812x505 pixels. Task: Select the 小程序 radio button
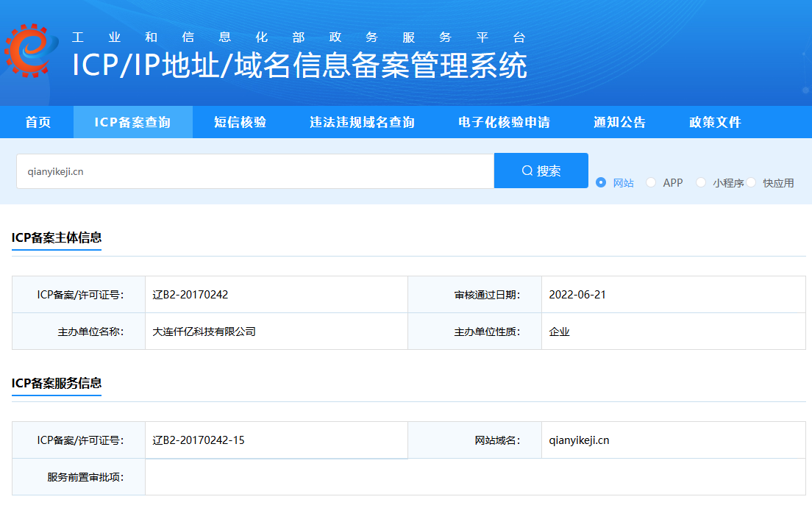pyautogui.click(x=701, y=182)
